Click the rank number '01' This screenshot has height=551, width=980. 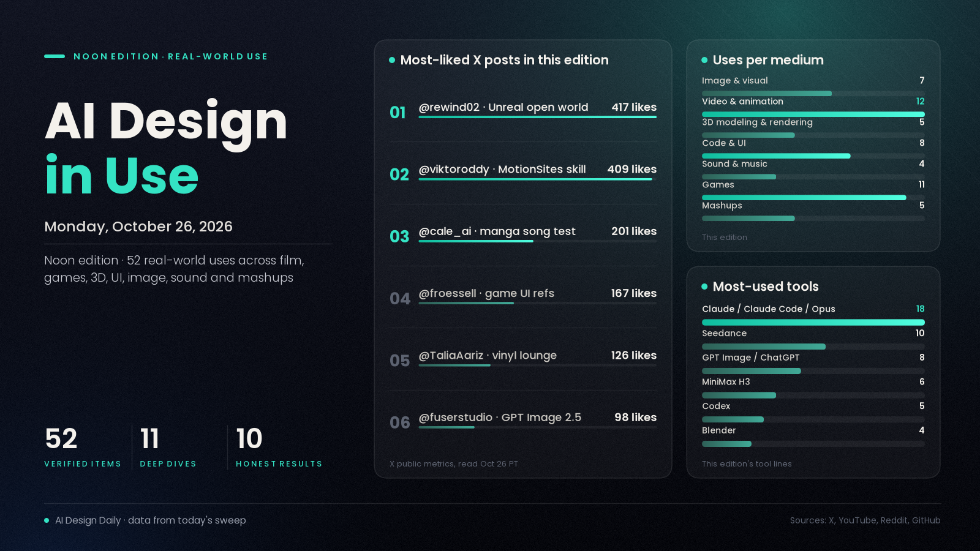[x=398, y=113]
